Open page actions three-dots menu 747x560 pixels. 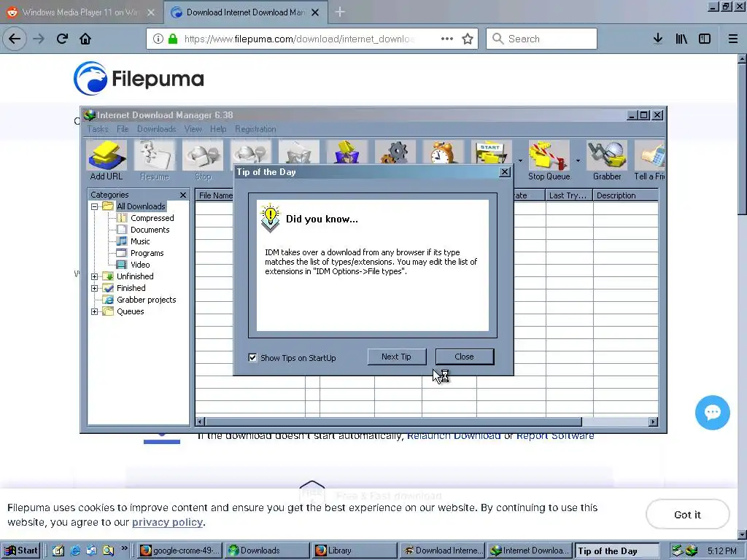(447, 39)
